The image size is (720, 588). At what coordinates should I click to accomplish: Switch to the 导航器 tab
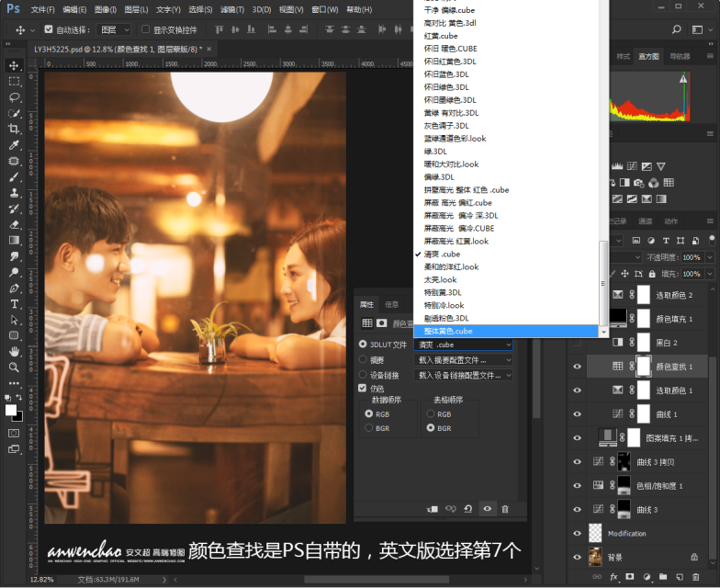tap(680, 57)
